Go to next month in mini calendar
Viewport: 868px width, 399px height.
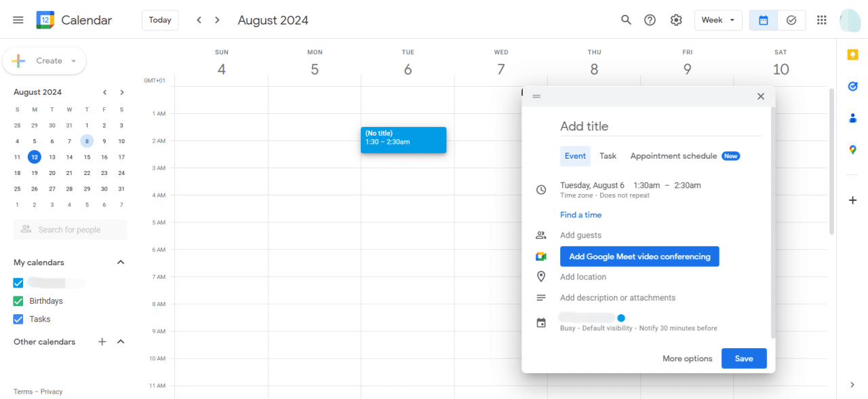pyautogui.click(x=121, y=92)
